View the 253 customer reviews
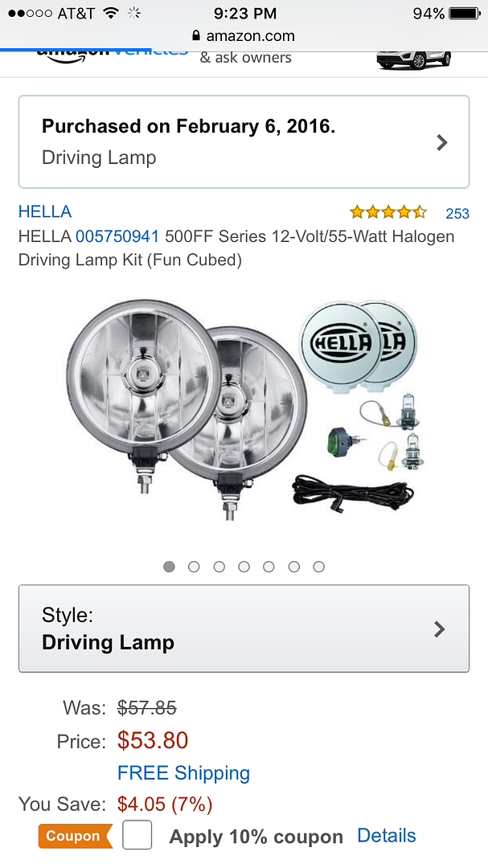 pyautogui.click(x=457, y=214)
